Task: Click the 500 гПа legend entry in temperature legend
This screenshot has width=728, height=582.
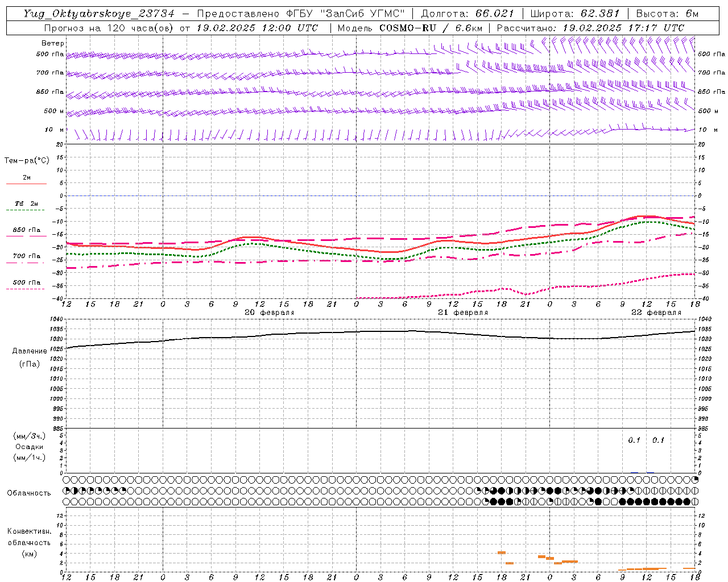Action: pyautogui.click(x=26, y=282)
